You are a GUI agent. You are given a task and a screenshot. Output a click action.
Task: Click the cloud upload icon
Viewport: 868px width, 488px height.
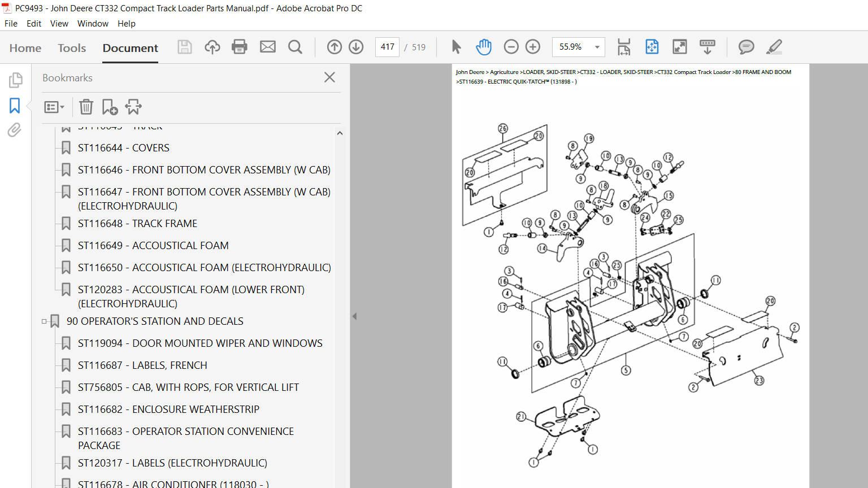point(212,47)
